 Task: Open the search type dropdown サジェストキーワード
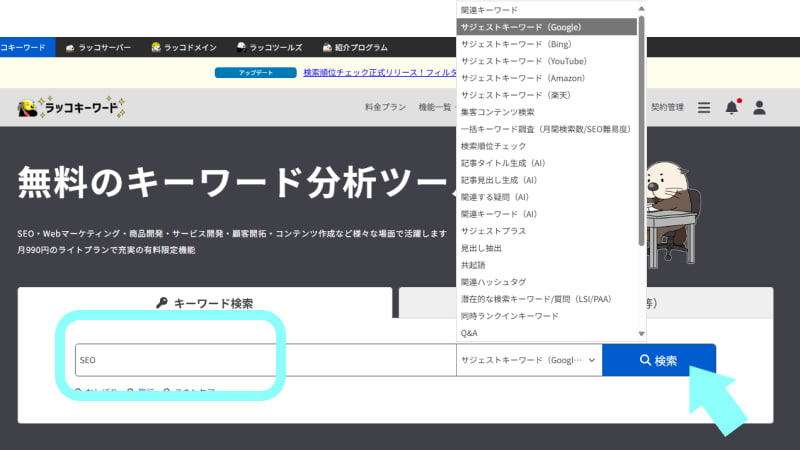529,360
